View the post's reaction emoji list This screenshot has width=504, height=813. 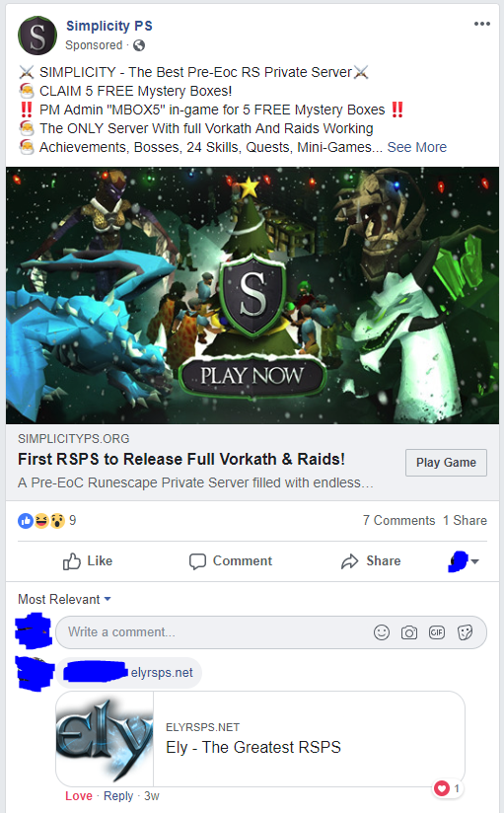click(47, 520)
